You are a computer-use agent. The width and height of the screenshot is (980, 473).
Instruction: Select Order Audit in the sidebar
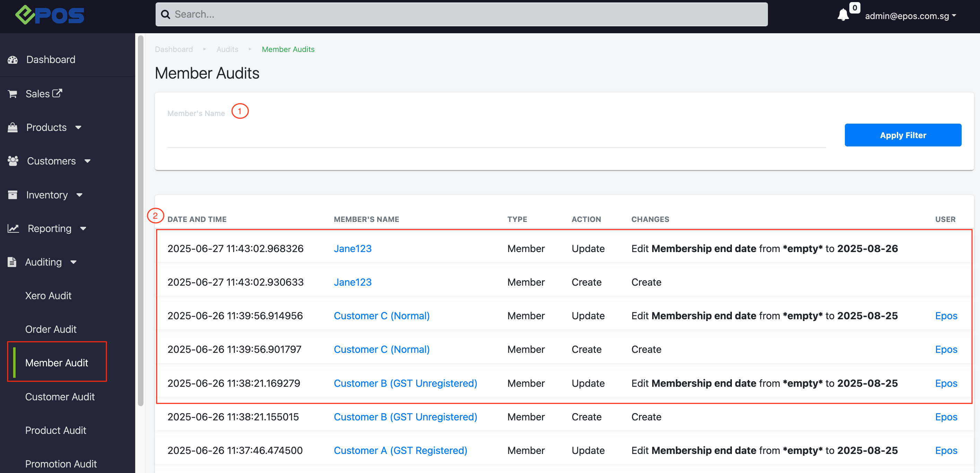click(x=51, y=329)
